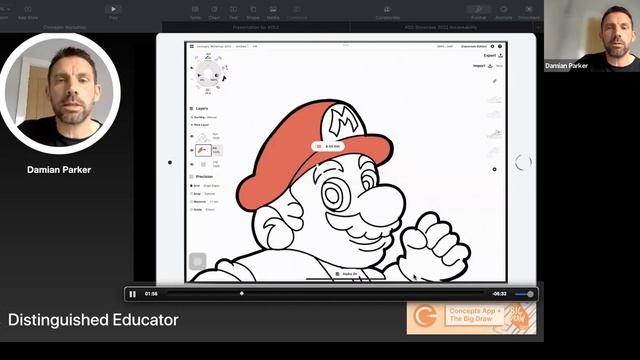Click first sneaker object in library
640x360 pixels.
pyautogui.click(x=494, y=99)
